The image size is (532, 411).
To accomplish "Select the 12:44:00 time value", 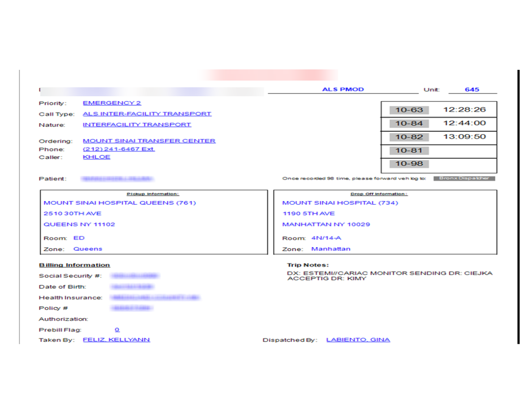I will [x=464, y=123].
